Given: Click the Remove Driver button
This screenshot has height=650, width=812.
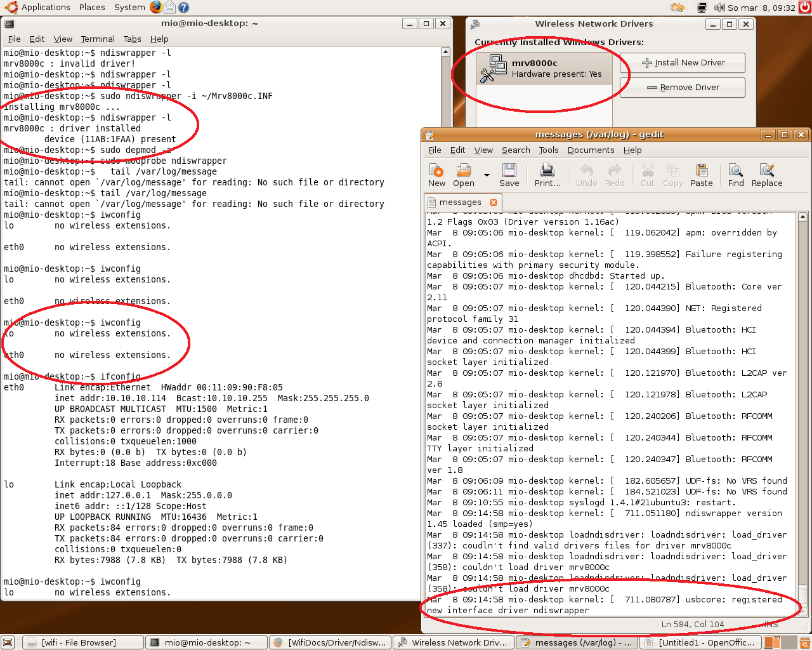Looking at the screenshot, I should (x=683, y=88).
